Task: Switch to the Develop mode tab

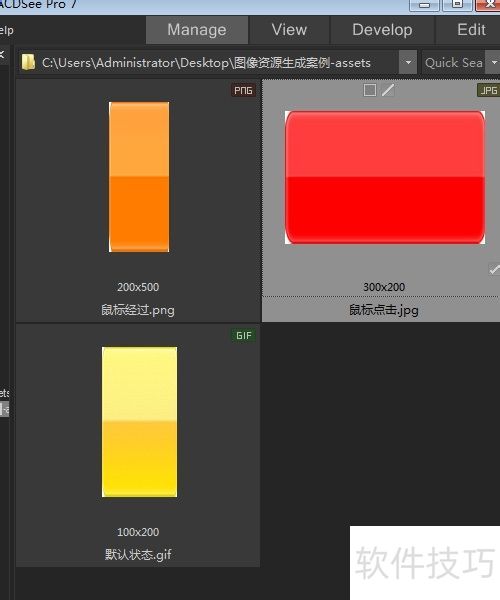Action: tap(382, 30)
